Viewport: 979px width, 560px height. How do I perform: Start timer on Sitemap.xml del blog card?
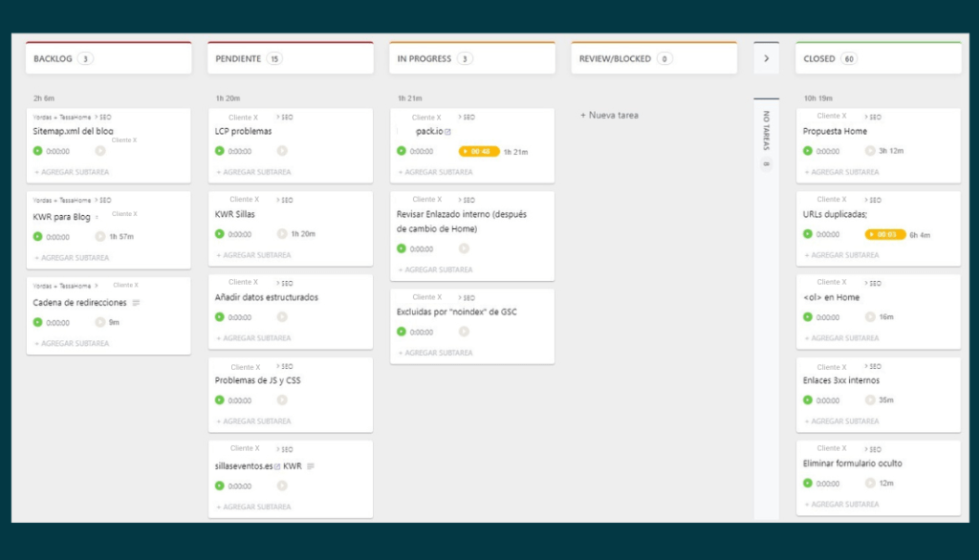100,151
